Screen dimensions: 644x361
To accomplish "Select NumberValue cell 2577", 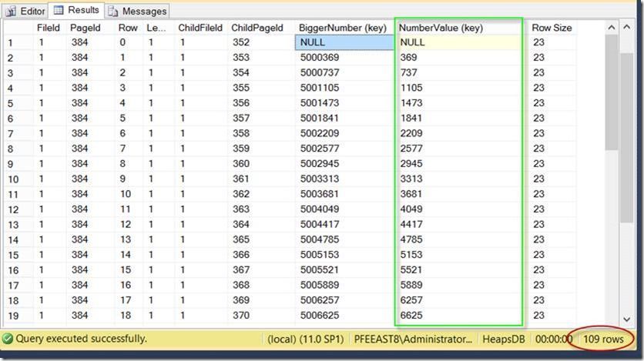I will coord(459,149).
